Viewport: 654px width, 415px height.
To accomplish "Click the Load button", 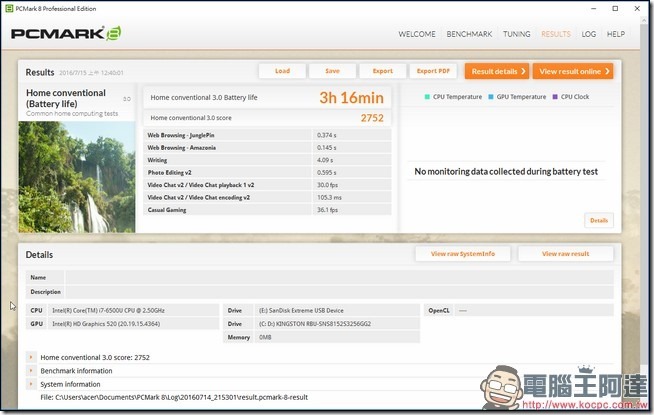I will pos(282,71).
